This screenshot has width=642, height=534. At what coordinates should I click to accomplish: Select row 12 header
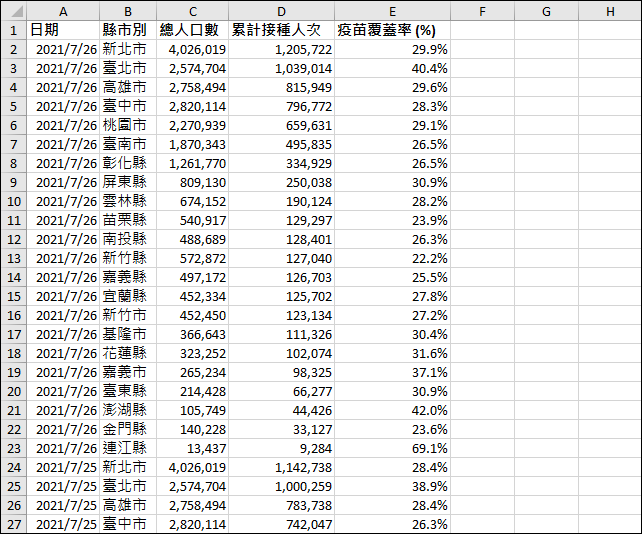click(14, 239)
